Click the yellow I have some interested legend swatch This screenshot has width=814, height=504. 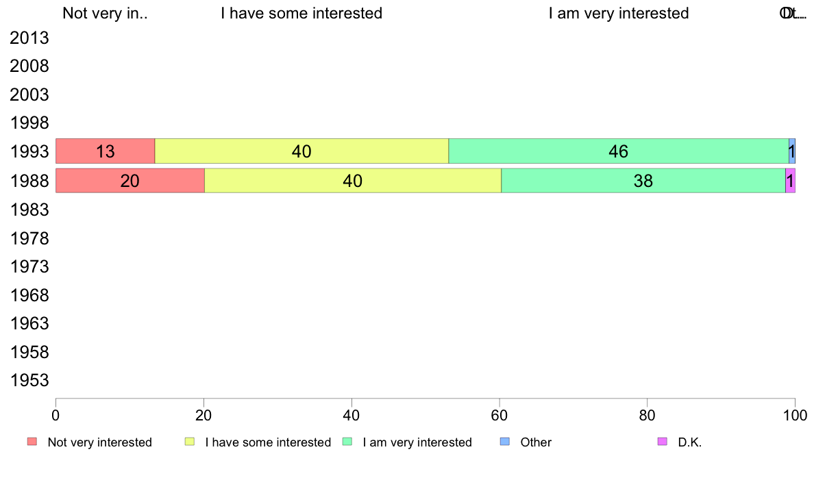point(190,442)
